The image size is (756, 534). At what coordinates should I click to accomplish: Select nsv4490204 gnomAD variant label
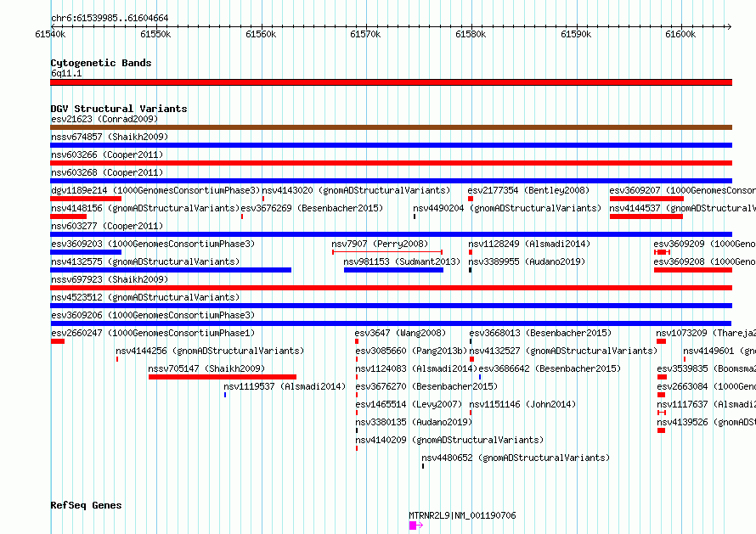click(507, 208)
